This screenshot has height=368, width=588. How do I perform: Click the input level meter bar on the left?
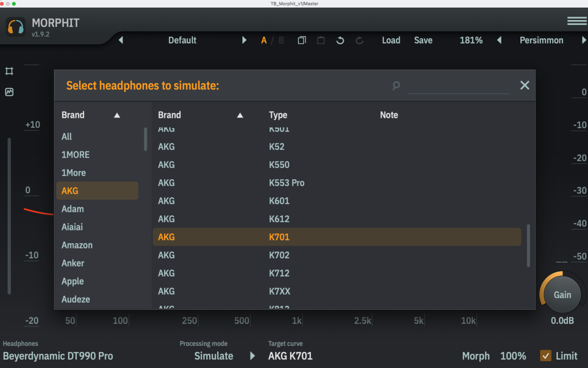coord(9,216)
